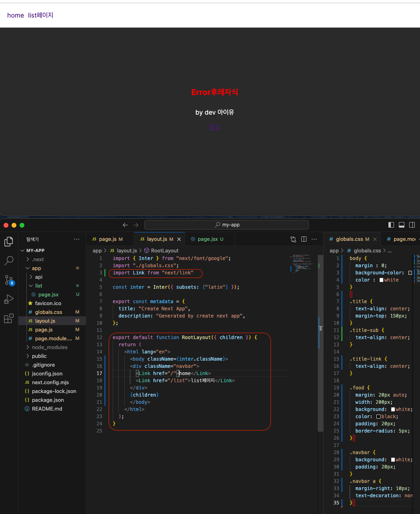Open globals.css in the explorer tree
The height and width of the screenshot is (514, 420).
pyautogui.click(x=52, y=312)
